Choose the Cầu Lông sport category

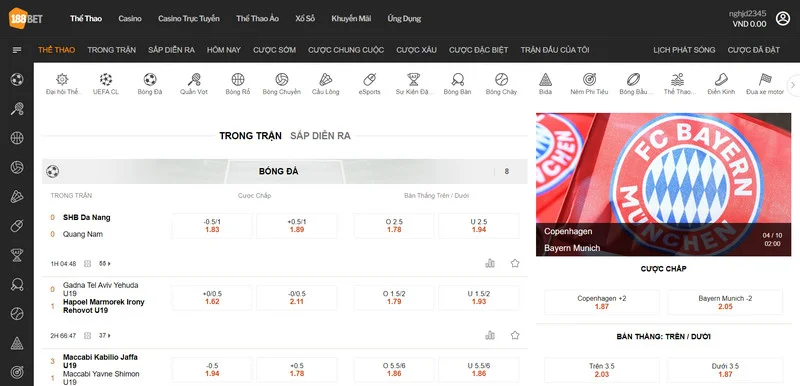(x=326, y=84)
